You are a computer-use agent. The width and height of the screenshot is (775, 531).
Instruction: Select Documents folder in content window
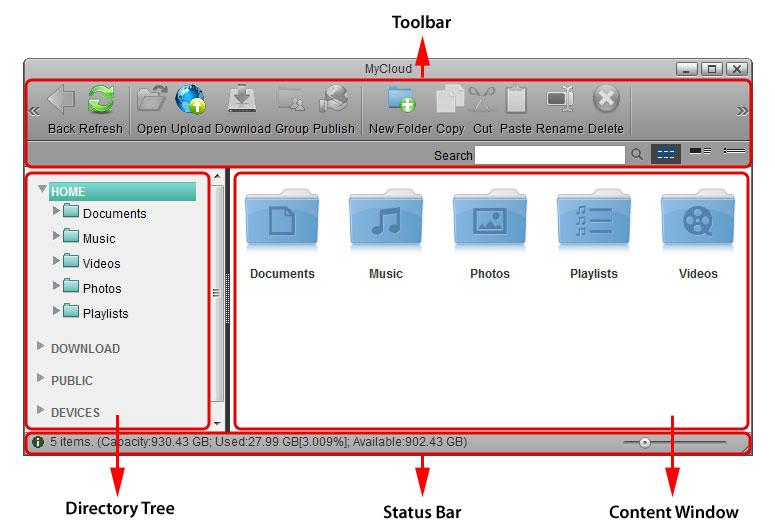click(282, 234)
